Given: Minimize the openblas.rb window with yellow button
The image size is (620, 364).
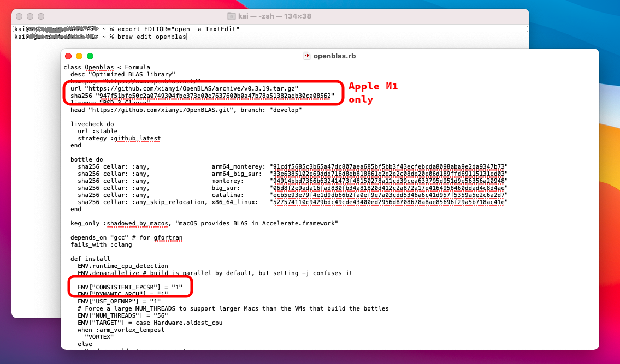Looking at the screenshot, I should point(79,56).
